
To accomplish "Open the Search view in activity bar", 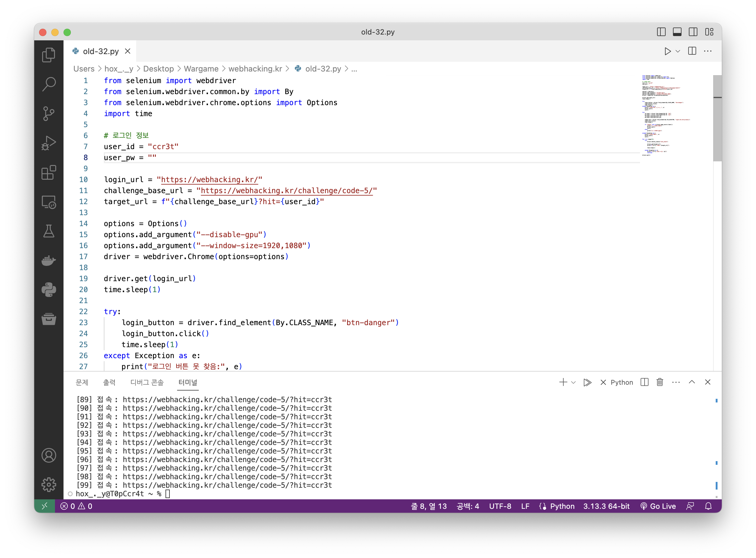I will tap(49, 84).
